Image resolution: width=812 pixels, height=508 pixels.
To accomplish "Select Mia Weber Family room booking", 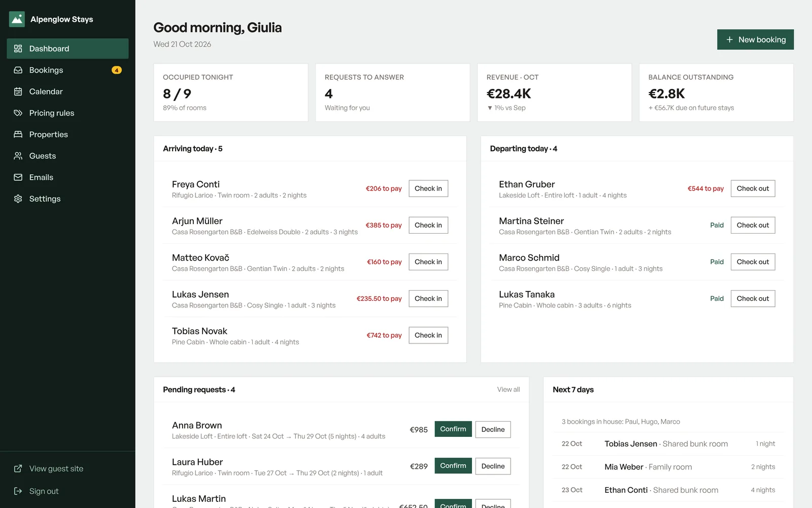I will [x=668, y=467].
